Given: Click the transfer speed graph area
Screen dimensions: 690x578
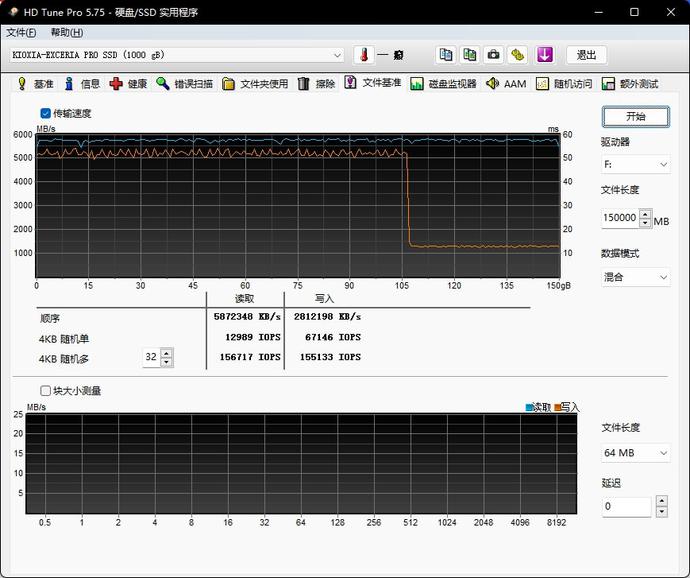Looking at the screenshot, I should [298, 205].
